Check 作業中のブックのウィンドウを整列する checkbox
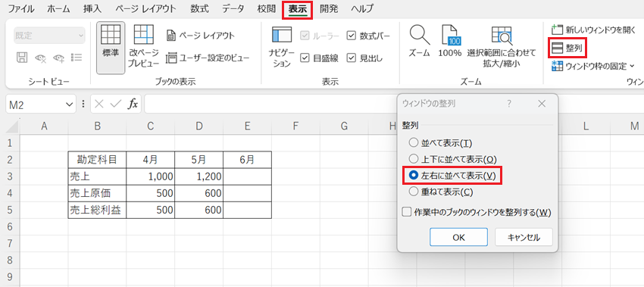Image resolution: width=644 pixels, height=287 pixels. click(x=407, y=212)
